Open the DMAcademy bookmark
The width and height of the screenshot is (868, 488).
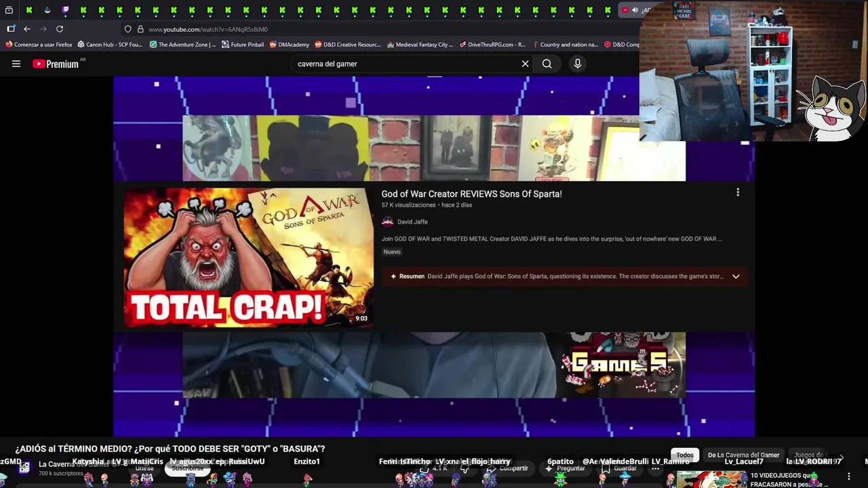[x=290, y=45]
